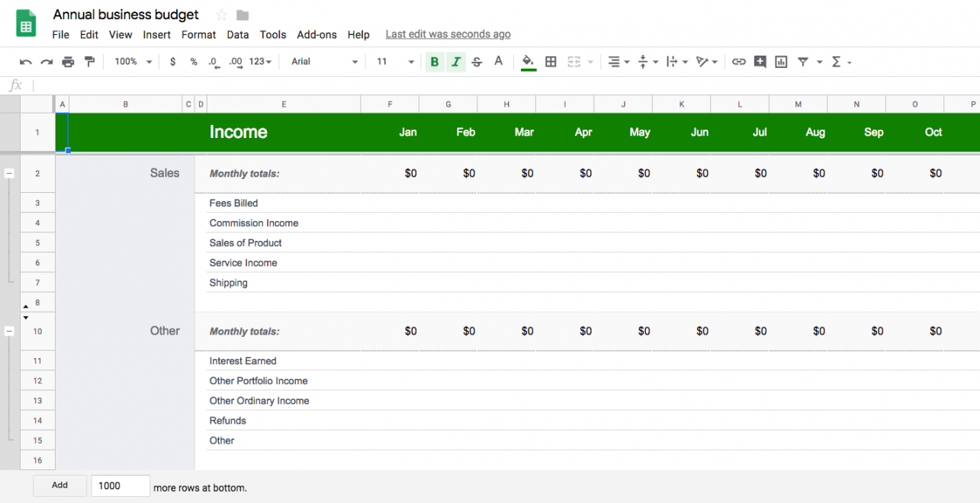This screenshot has width=980, height=503.
Task: Open the Format menu
Action: click(198, 34)
